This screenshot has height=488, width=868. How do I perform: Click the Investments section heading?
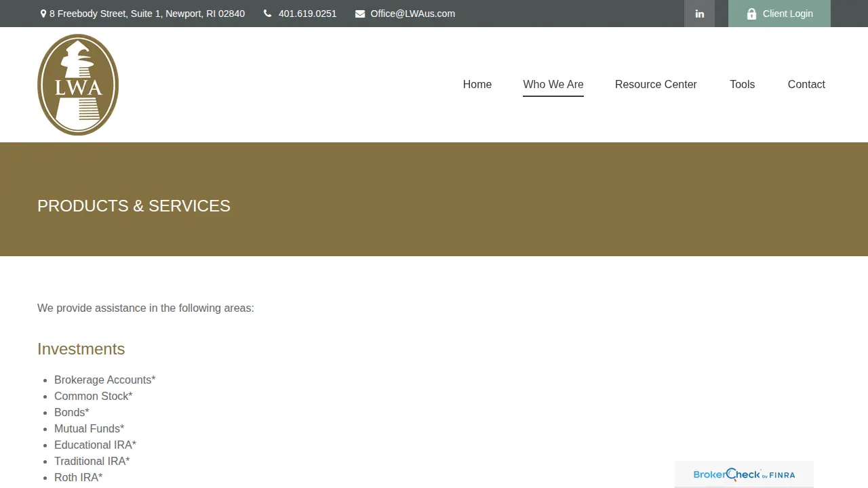(81, 349)
